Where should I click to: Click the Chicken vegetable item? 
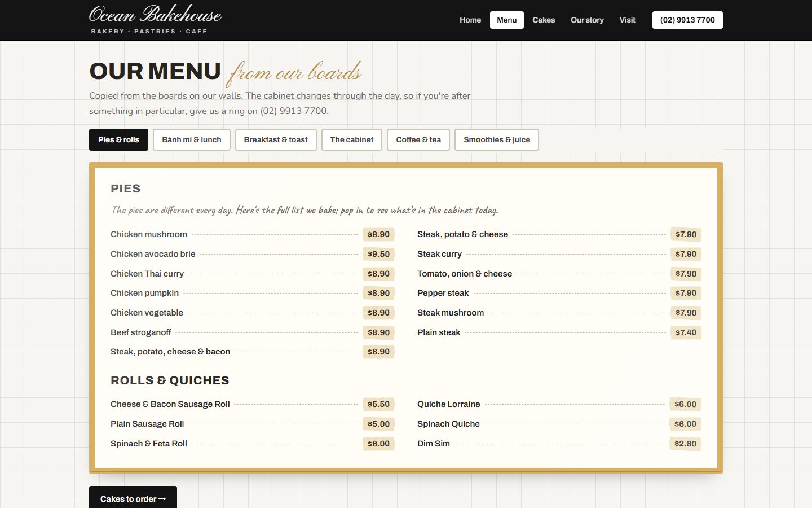(x=253, y=313)
